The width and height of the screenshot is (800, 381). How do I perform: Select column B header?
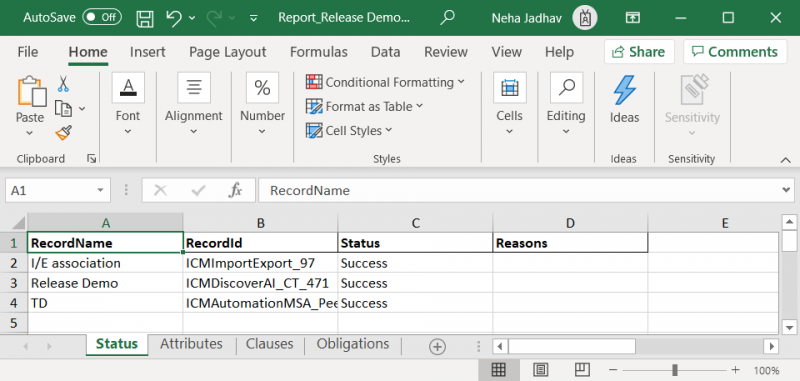click(x=260, y=223)
